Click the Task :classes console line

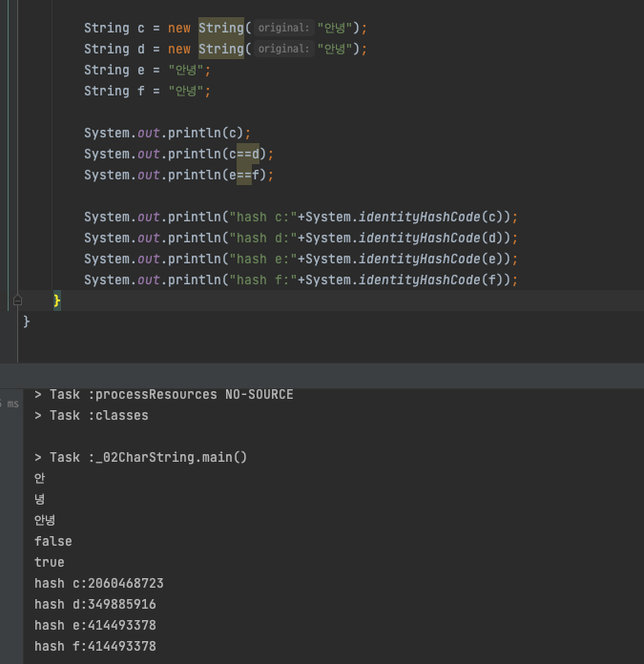[x=92, y=415]
